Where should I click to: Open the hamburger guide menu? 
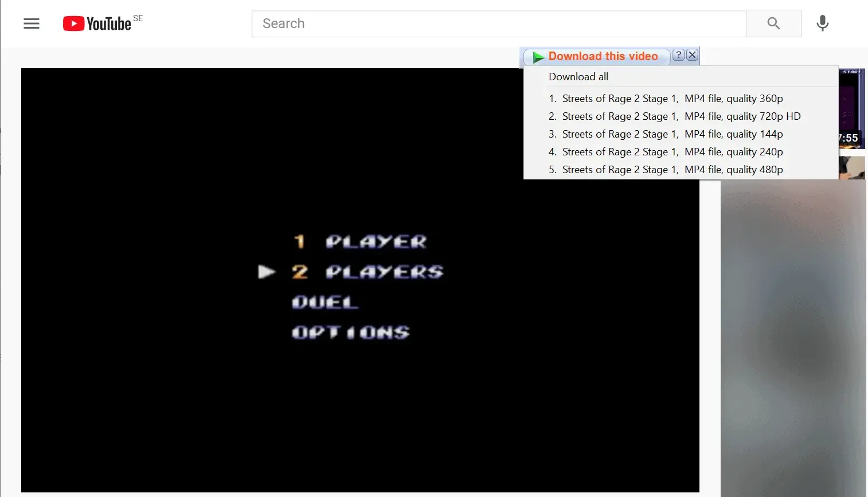click(x=32, y=24)
